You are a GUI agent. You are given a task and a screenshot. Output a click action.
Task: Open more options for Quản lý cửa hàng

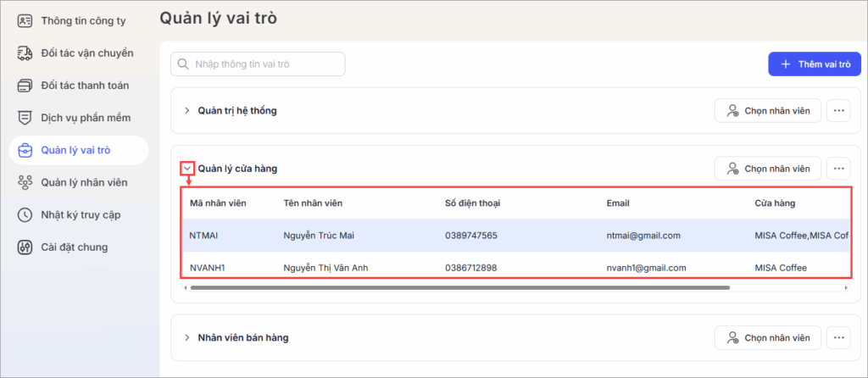(838, 169)
